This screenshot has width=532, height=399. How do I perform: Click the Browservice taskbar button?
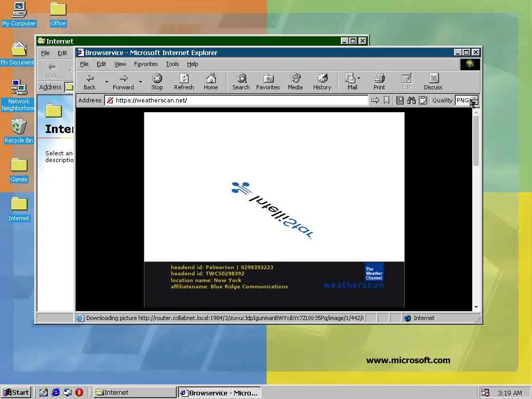(x=220, y=393)
